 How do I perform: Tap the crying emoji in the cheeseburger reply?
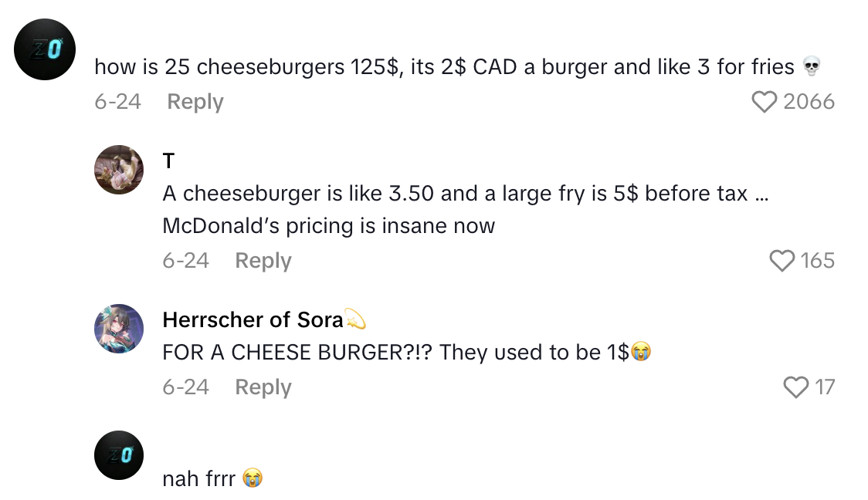coord(640,352)
